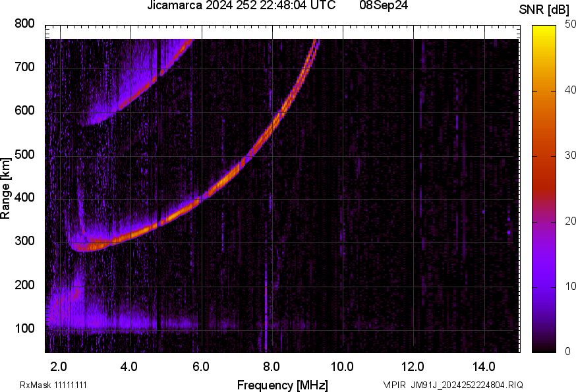Click the SNR colorbar gradient strip

pos(544,189)
